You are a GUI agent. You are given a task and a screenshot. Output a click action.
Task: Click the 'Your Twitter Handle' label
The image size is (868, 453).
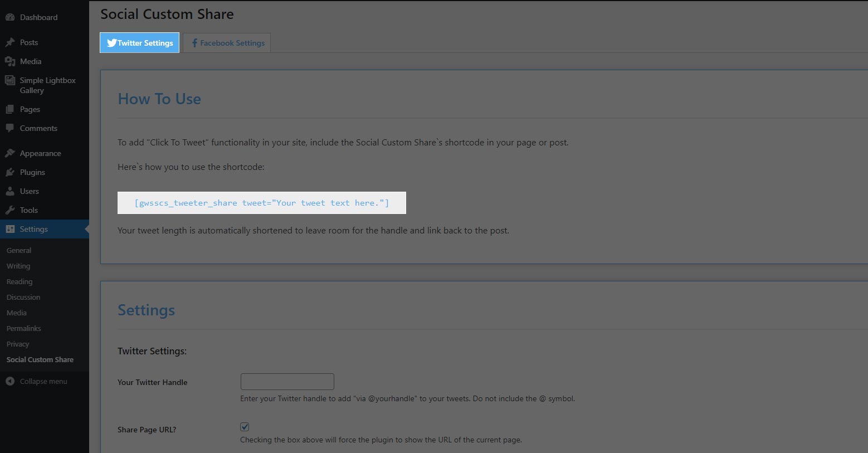coord(153,382)
